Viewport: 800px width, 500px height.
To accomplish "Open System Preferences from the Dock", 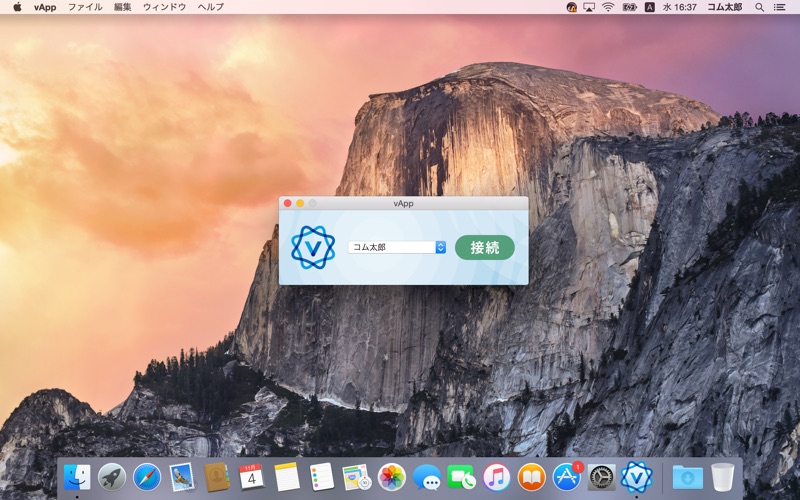I will [x=602, y=478].
